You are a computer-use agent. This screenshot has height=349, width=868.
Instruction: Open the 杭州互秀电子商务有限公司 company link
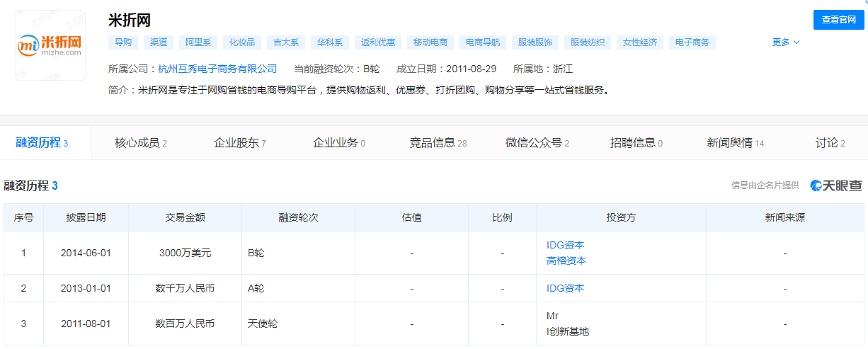(x=217, y=69)
